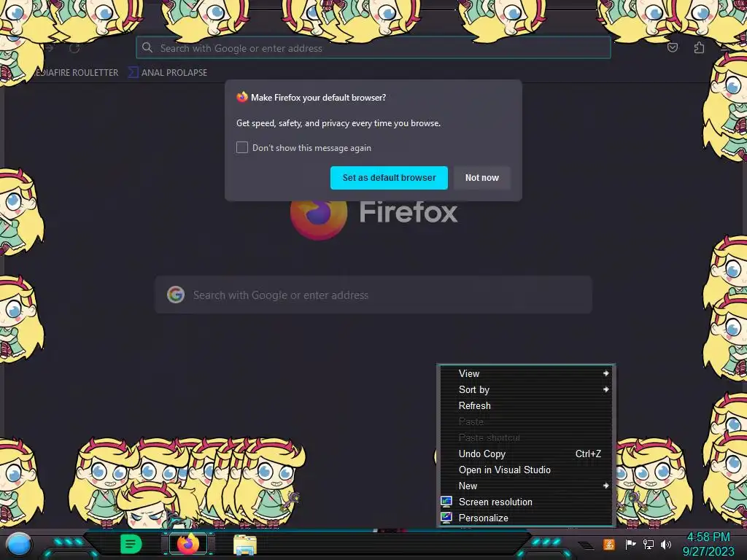Click the greyed-out Paste entry

coord(526,421)
